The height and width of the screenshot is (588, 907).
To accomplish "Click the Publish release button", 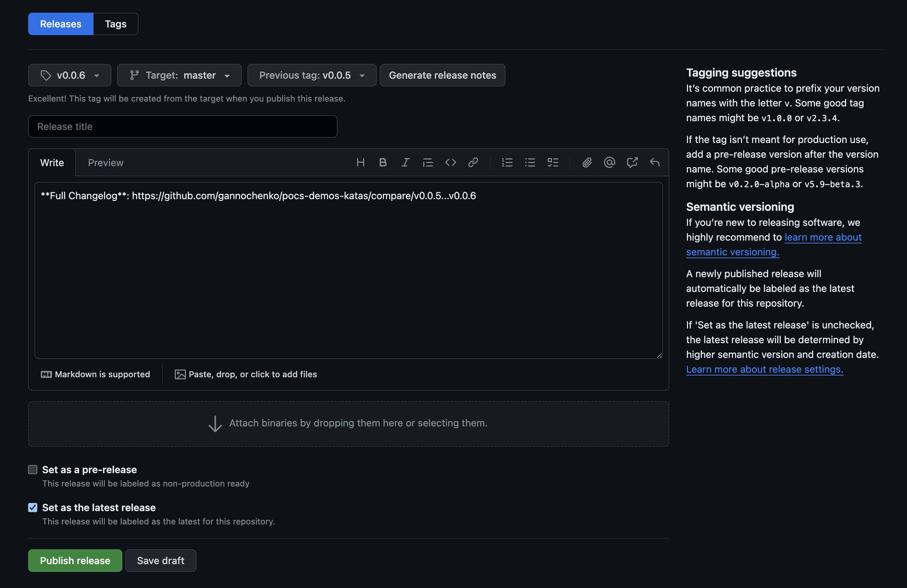I will click(x=75, y=561).
